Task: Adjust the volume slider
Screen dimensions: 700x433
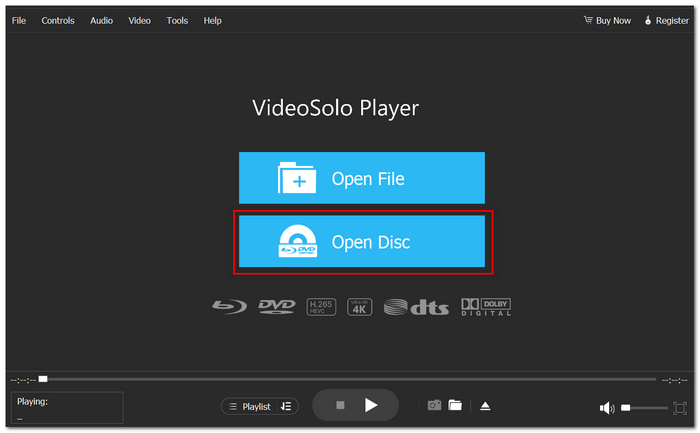Action: pyautogui.click(x=644, y=408)
